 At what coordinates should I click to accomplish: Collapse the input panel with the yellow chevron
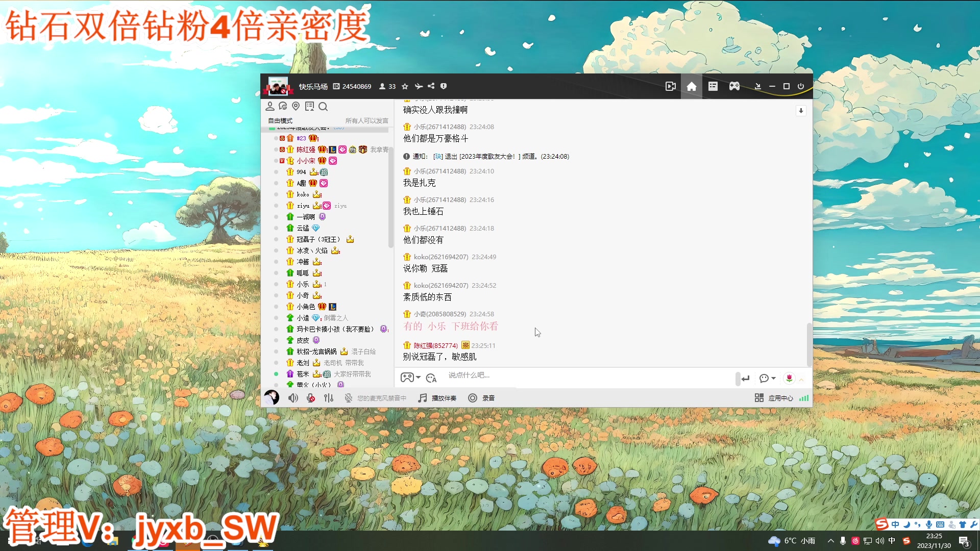801,380
